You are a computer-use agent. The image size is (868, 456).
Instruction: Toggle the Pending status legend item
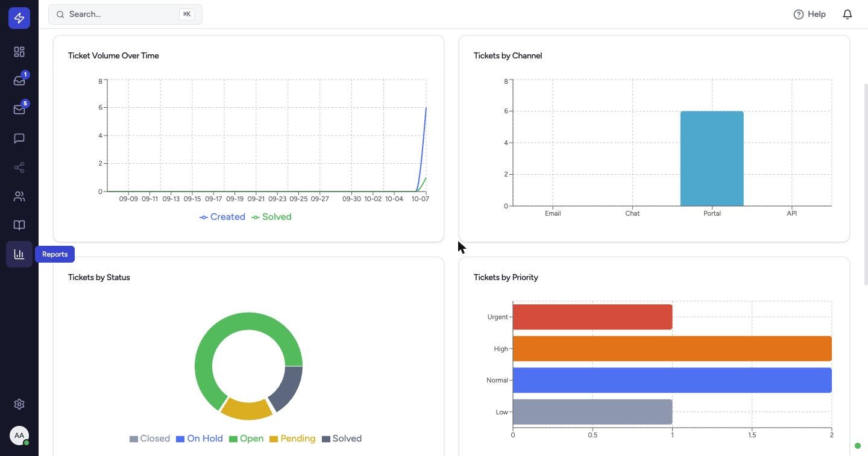[292, 439]
